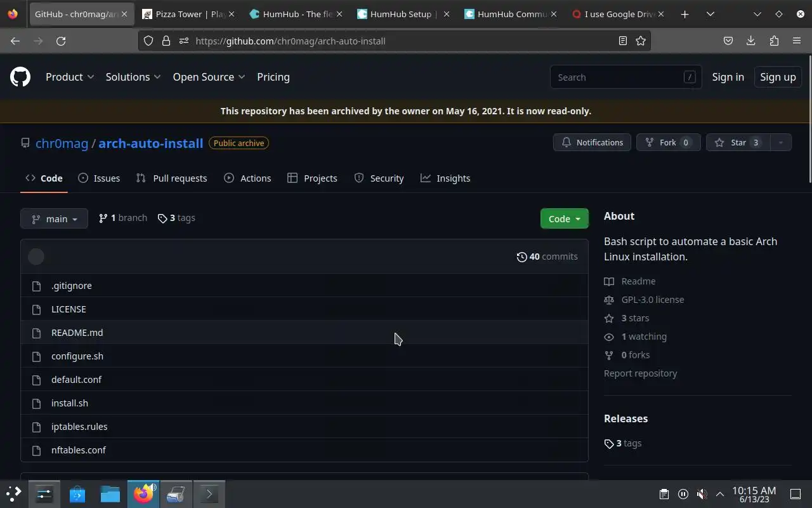
Task: Open the arch-auto-install repository link
Action: point(151,143)
